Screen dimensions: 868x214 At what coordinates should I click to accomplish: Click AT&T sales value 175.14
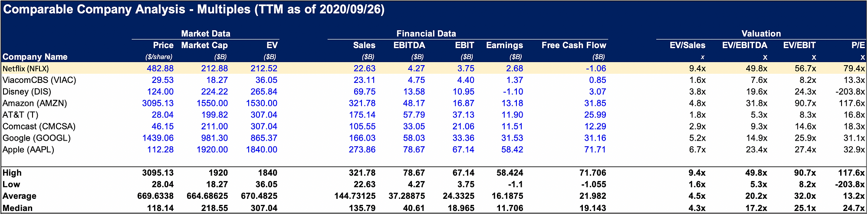[x=362, y=115]
